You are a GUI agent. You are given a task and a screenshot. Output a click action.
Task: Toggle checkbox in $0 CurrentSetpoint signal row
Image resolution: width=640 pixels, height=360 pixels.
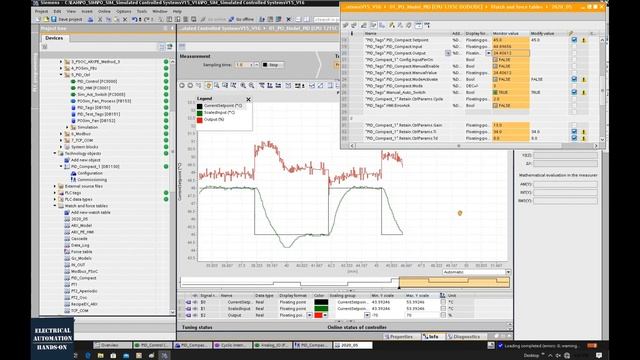click(443, 302)
